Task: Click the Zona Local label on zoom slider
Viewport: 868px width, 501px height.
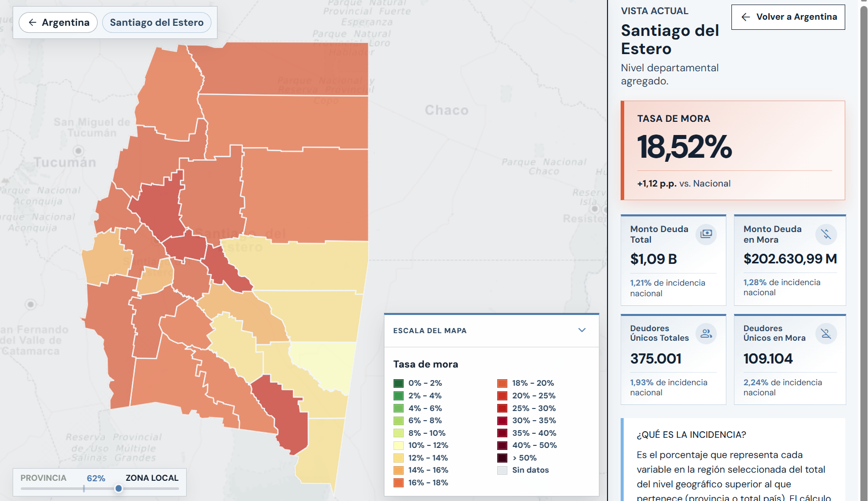Action: 152,478
